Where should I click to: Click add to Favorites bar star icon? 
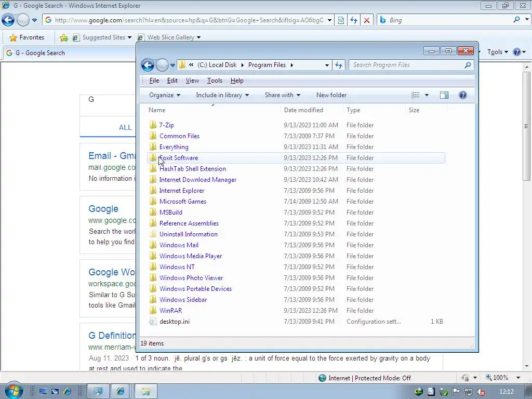coord(64,37)
